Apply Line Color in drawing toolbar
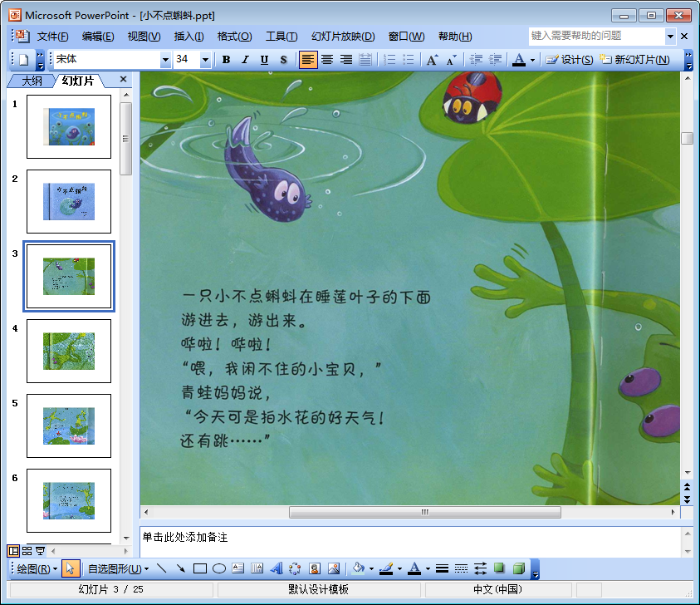This screenshot has height=605, width=700. click(386, 568)
